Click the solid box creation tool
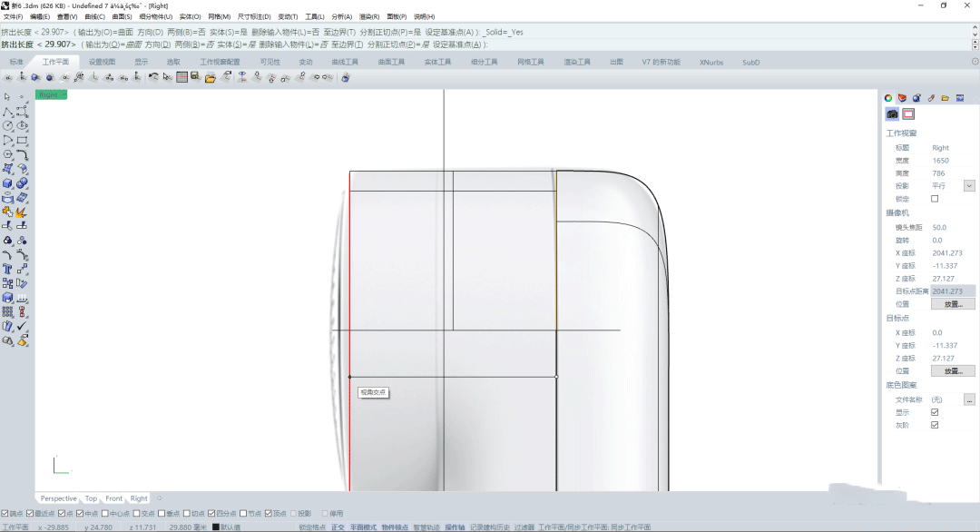This screenshot has height=532, width=980. pos(7,183)
